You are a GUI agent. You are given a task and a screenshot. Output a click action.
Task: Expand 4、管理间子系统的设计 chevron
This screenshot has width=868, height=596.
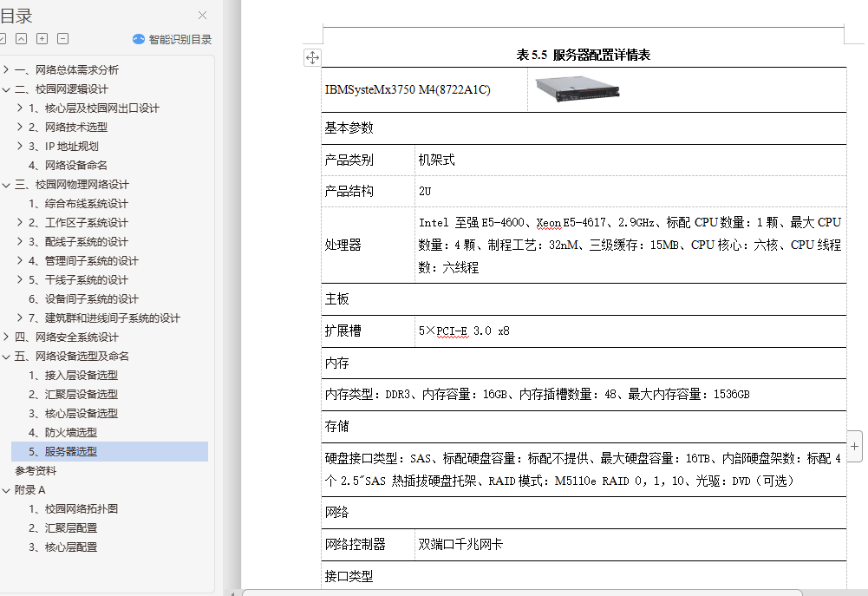(20, 261)
